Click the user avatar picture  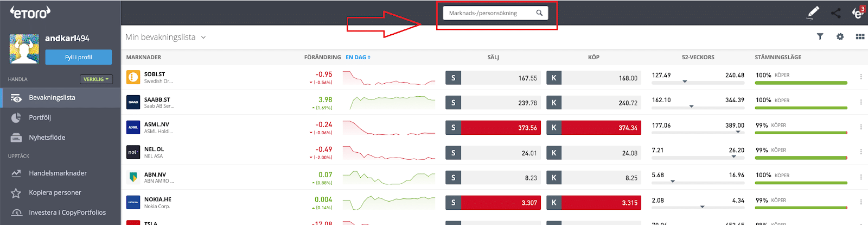[x=24, y=49]
